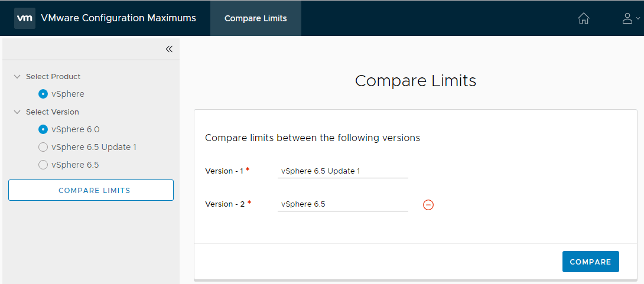The width and height of the screenshot is (644, 284).
Task: Click 'Compare limits between the following versions' text
Action: (313, 138)
